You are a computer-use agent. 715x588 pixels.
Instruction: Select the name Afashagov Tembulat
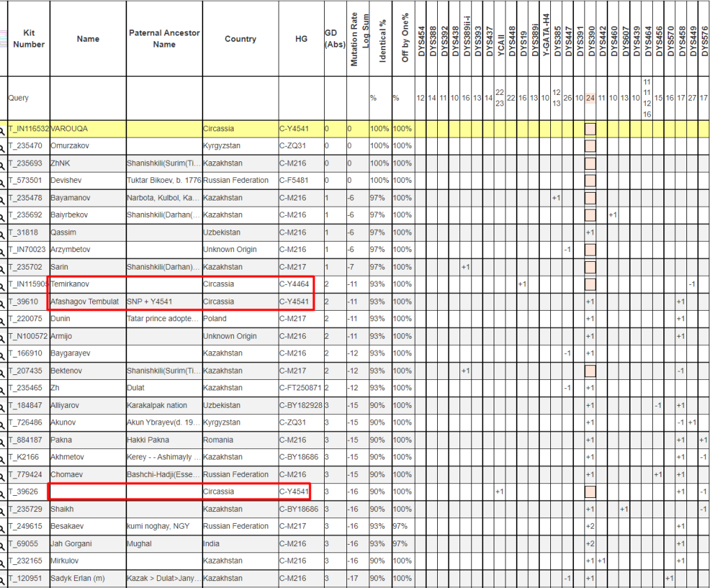coord(84,302)
